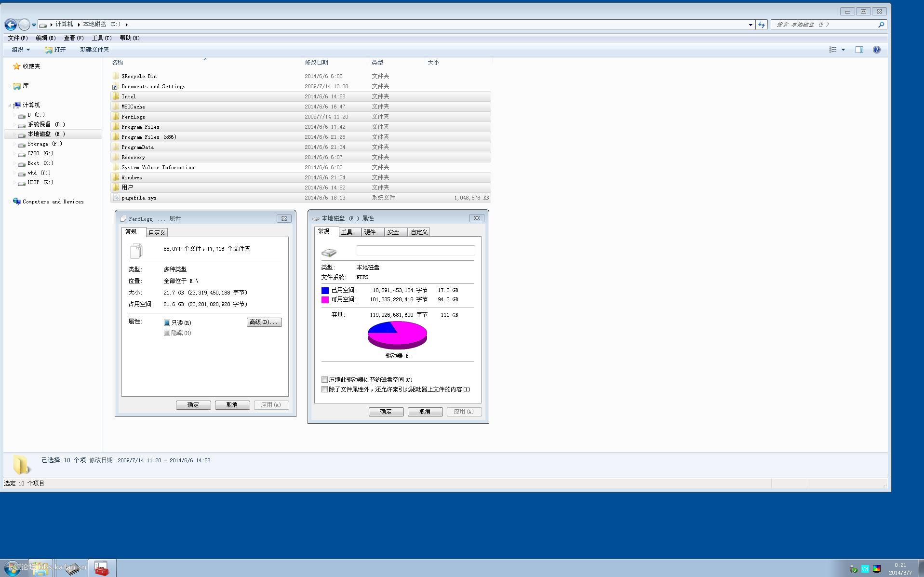Click the PerfLogs folder icon
This screenshot has width=924, height=577.
click(x=116, y=117)
